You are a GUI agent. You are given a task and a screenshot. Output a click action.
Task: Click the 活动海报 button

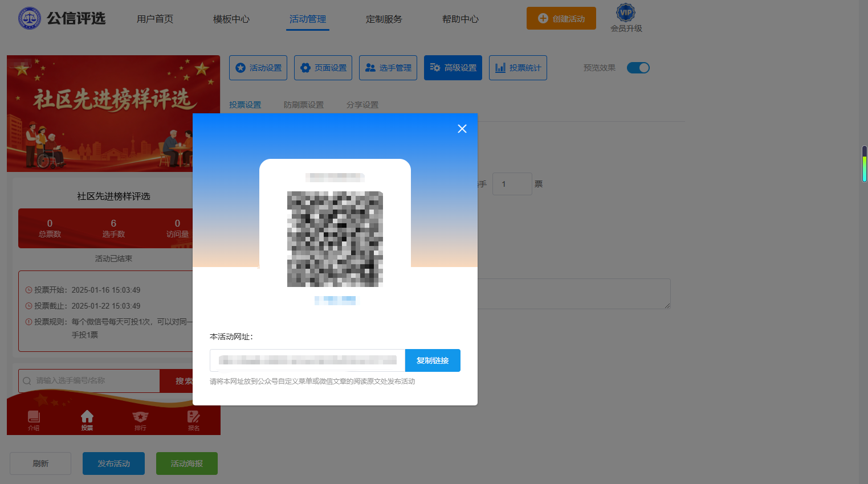click(187, 464)
